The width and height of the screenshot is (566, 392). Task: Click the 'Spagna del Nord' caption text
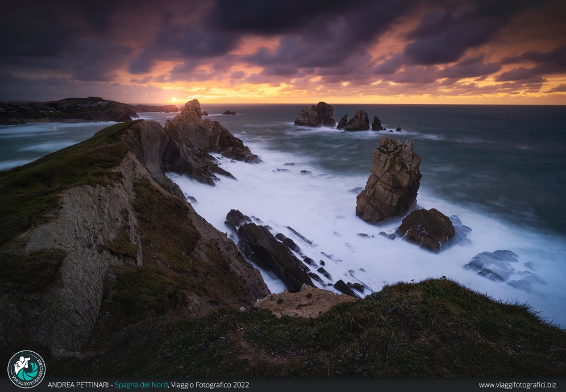pyautogui.click(x=141, y=385)
